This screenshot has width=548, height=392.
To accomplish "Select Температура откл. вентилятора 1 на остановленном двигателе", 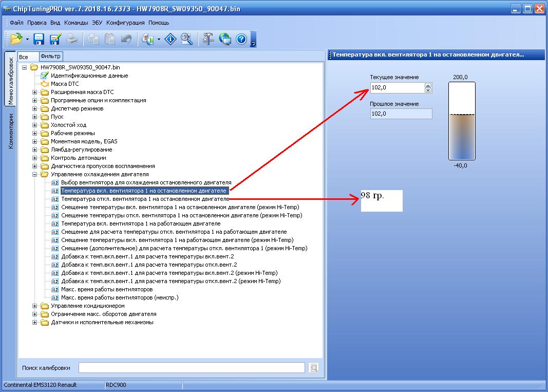I will pyautogui.click(x=145, y=199).
